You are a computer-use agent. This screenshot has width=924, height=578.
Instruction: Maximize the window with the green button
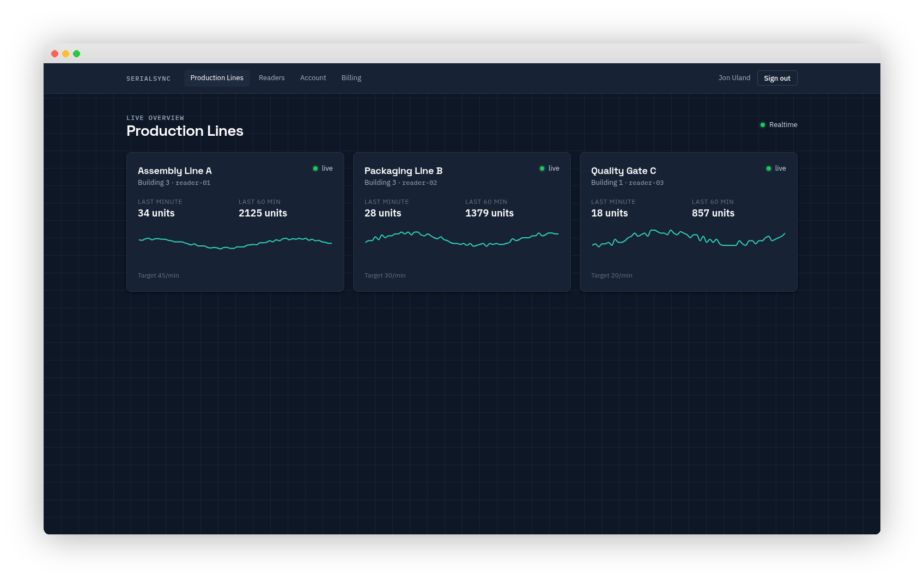[x=77, y=53]
